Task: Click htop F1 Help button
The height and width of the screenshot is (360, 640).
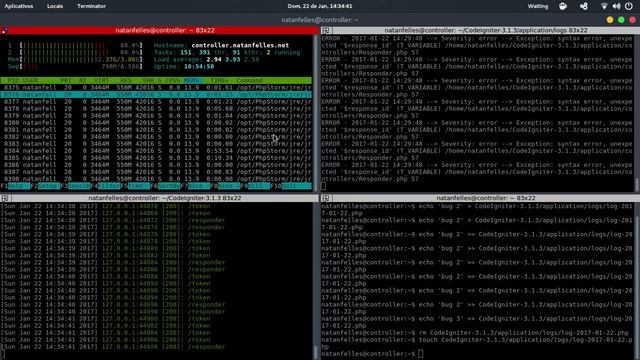Action: pos(16,186)
